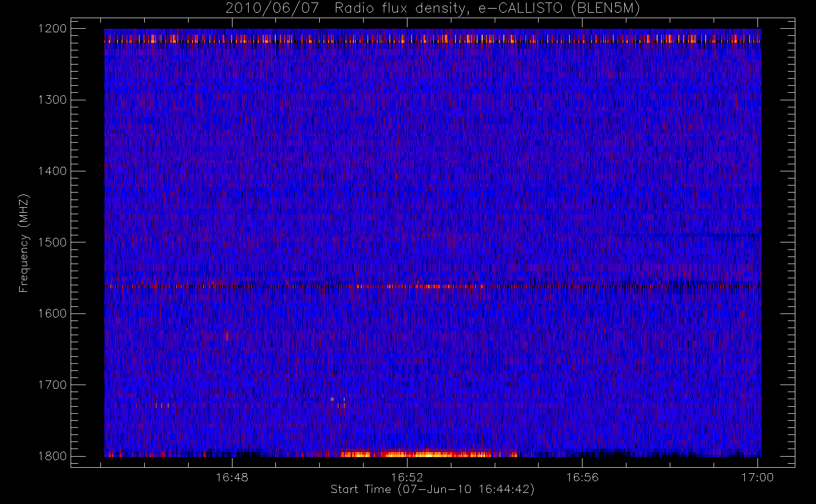Select the 1600 frequency tick label
This screenshot has width=816, height=504.
52,313
